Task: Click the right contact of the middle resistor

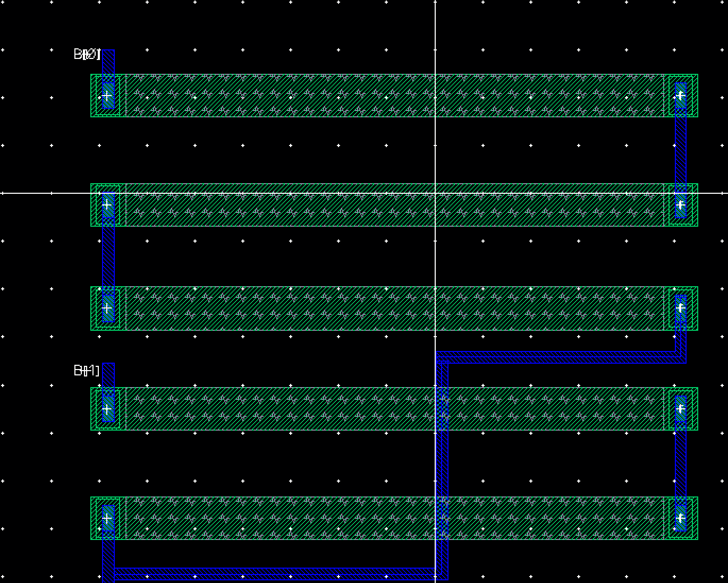Action: [681, 308]
